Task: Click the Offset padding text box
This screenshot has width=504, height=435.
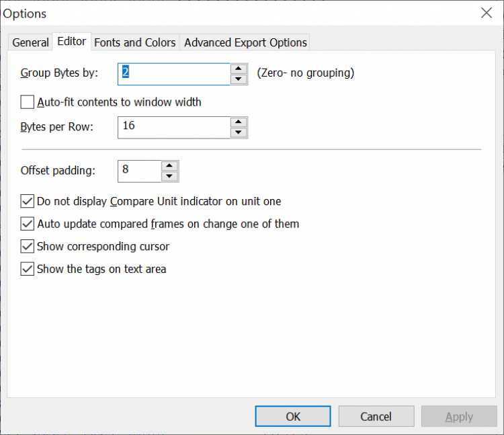Action: 139,171
